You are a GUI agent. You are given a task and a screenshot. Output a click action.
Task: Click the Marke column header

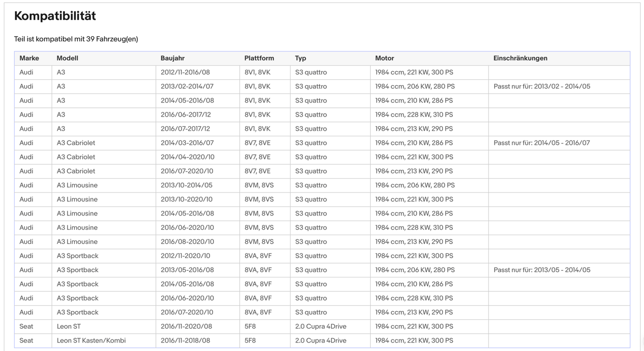click(29, 58)
